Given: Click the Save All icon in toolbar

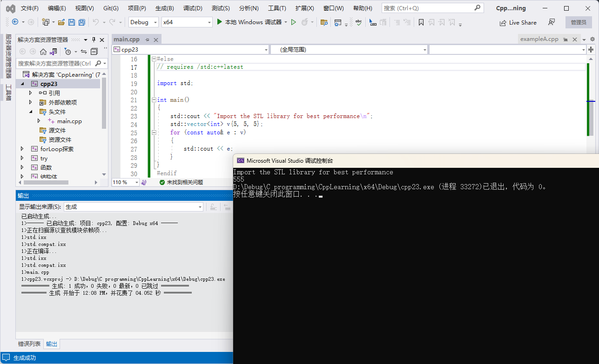Looking at the screenshot, I should pos(81,22).
